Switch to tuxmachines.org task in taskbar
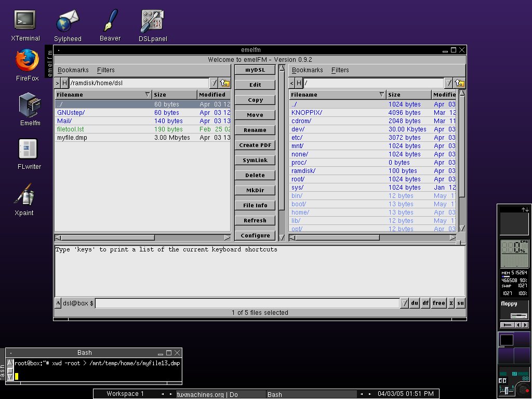Viewport: 532px width, 399px height. click(221, 394)
